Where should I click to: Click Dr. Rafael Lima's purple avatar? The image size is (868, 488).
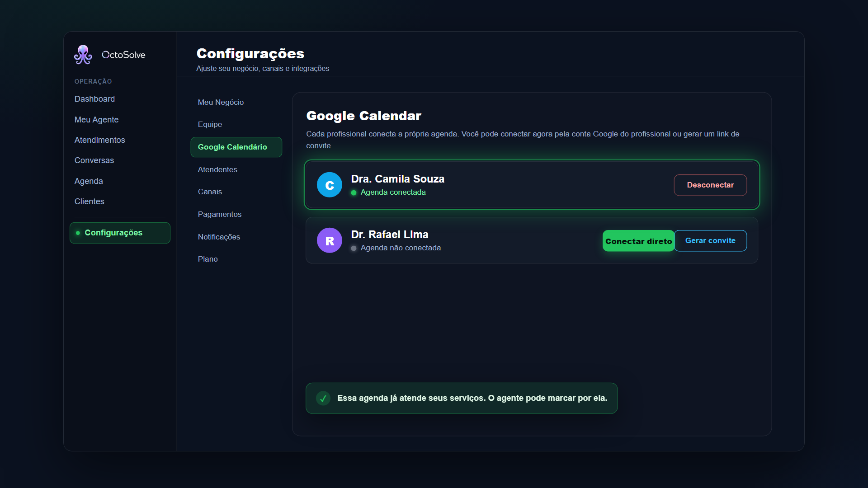[330, 240]
